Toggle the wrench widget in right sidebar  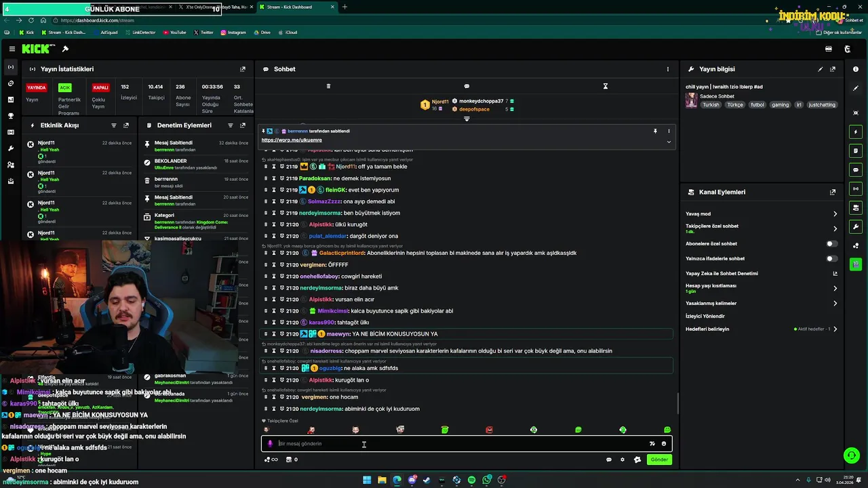[856, 226]
